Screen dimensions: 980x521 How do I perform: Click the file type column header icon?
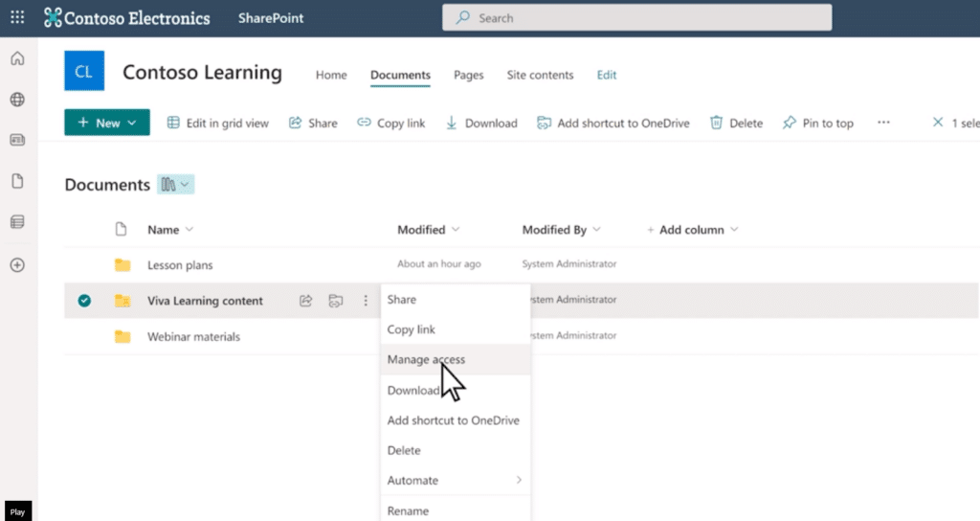(x=122, y=230)
